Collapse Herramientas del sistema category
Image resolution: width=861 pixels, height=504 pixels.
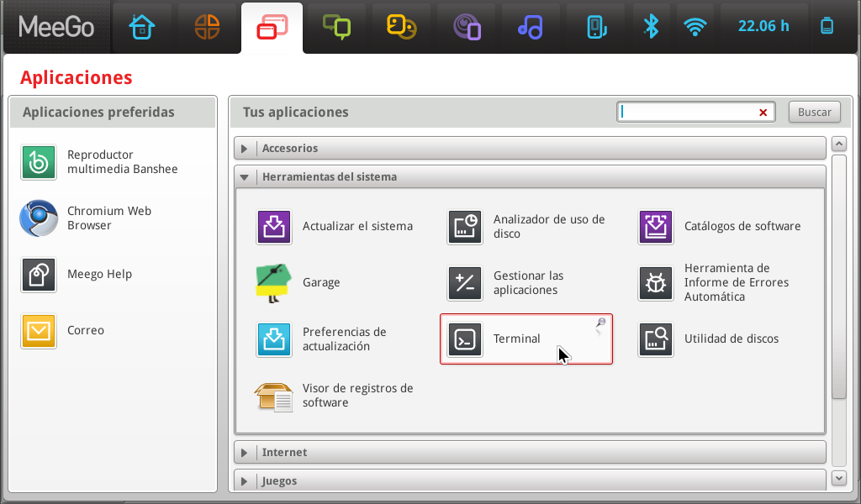530,176
